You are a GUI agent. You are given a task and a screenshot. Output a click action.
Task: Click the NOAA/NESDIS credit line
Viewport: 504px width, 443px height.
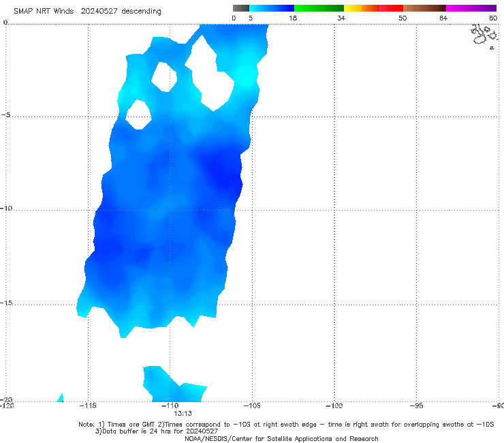point(281,438)
